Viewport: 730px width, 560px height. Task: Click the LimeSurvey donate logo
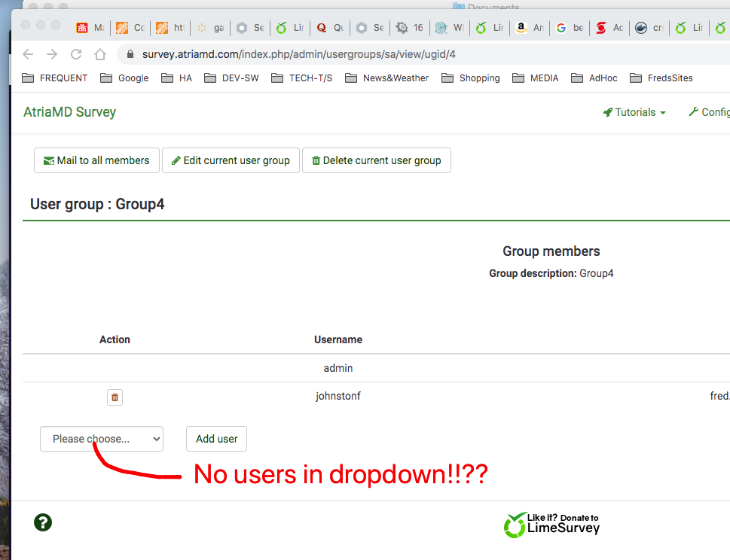tap(552, 524)
